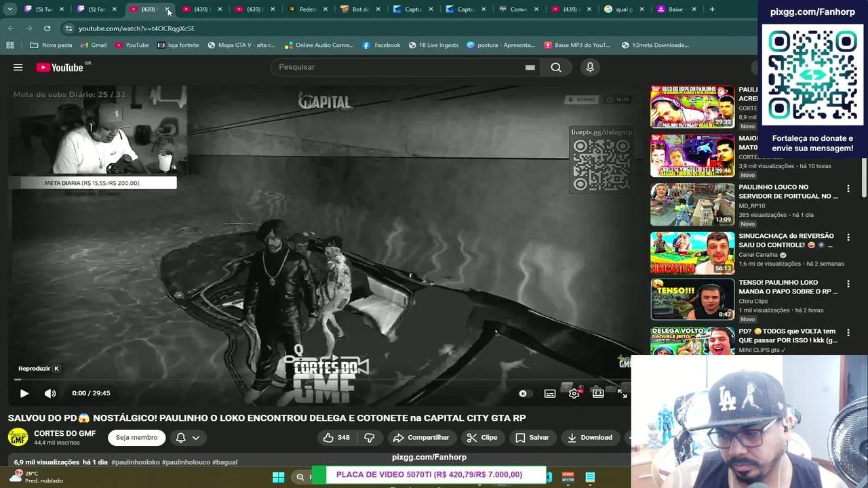Screen dimensions: 868x488
Task: Enable subtitles with the captions toggle
Action: coord(550,393)
